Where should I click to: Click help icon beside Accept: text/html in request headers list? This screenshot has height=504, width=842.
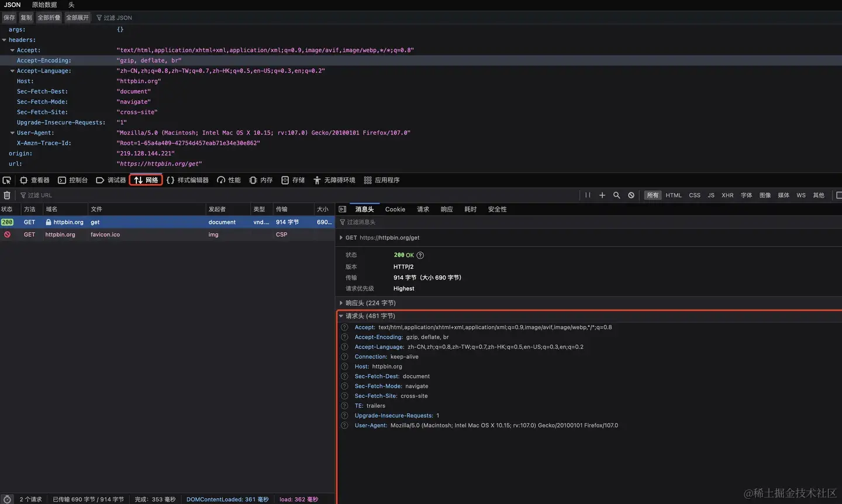pos(345,327)
